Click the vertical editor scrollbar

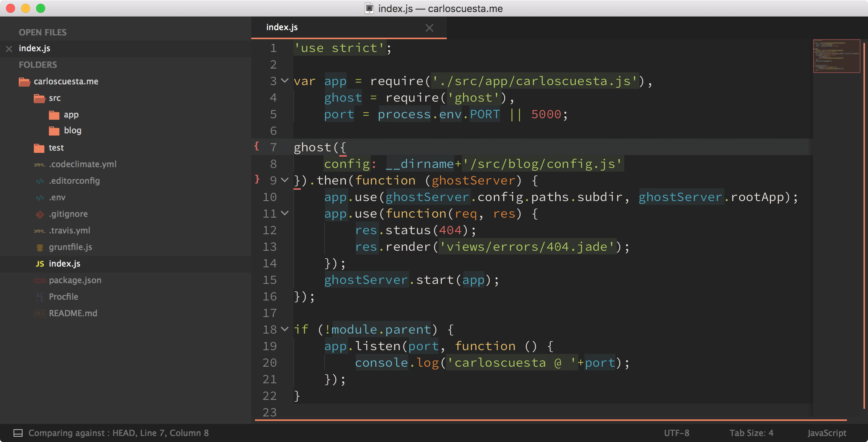864,226
